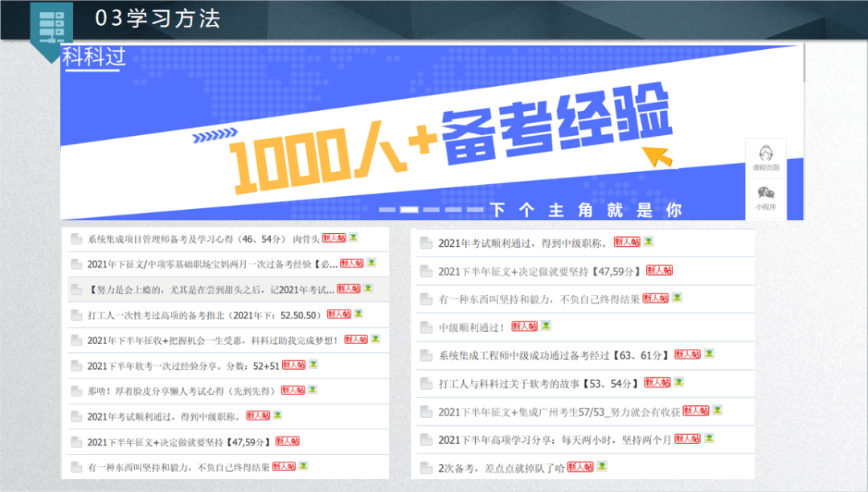Click 新人帖 badge after 52.50.50 thread title
Screen dimensions: 868x492
(x=339, y=314)
